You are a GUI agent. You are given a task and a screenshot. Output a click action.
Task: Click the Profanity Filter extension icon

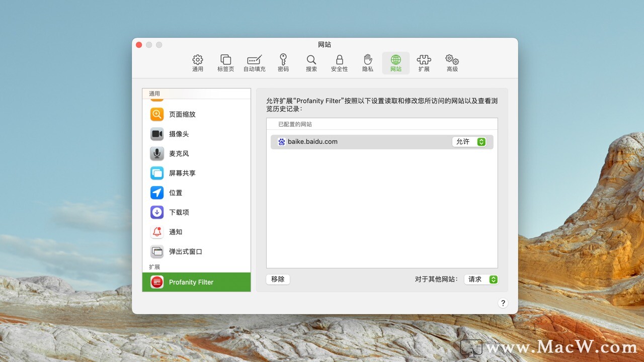tap(157, 282)
